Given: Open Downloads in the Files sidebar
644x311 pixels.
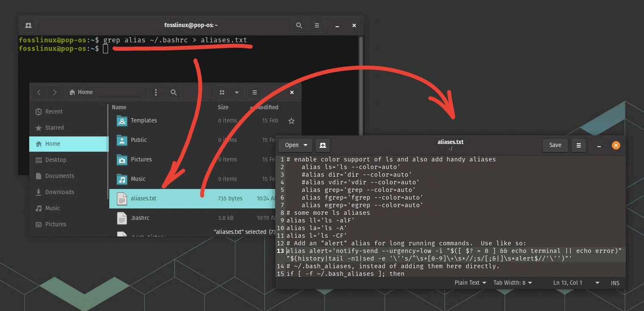Looking at the screenshot, I should pyautogui.click(x=69, y=192).
